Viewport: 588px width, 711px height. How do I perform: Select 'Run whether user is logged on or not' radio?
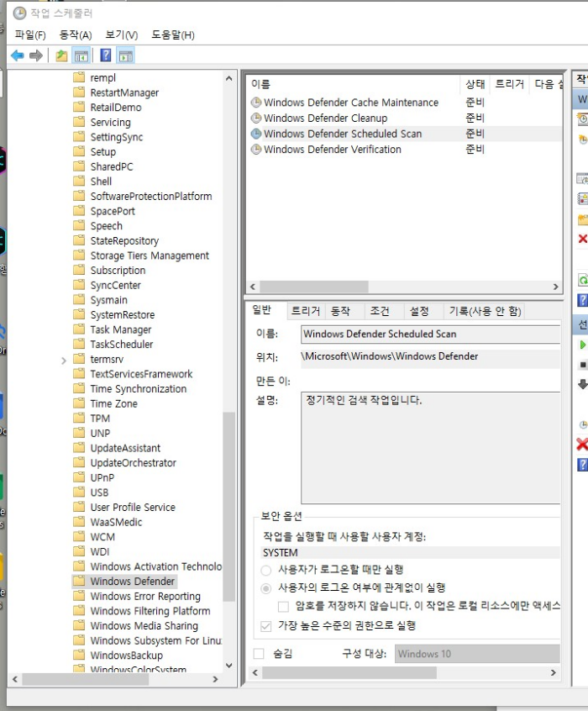(266, 588)
